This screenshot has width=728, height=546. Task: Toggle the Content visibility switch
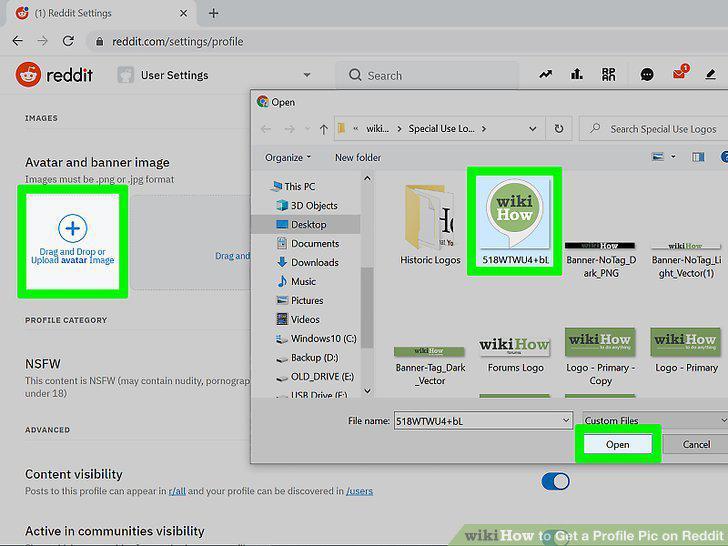[x=555, y=481]
